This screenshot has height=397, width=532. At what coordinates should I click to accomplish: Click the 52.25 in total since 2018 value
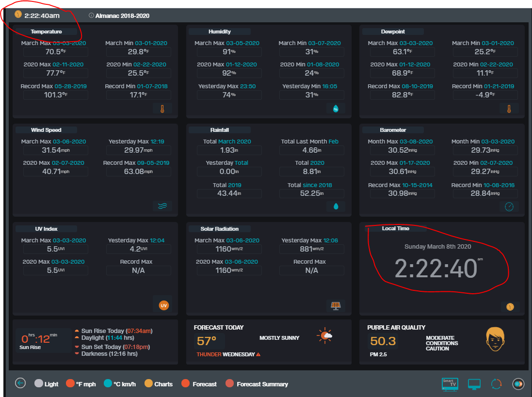[312, 193]
